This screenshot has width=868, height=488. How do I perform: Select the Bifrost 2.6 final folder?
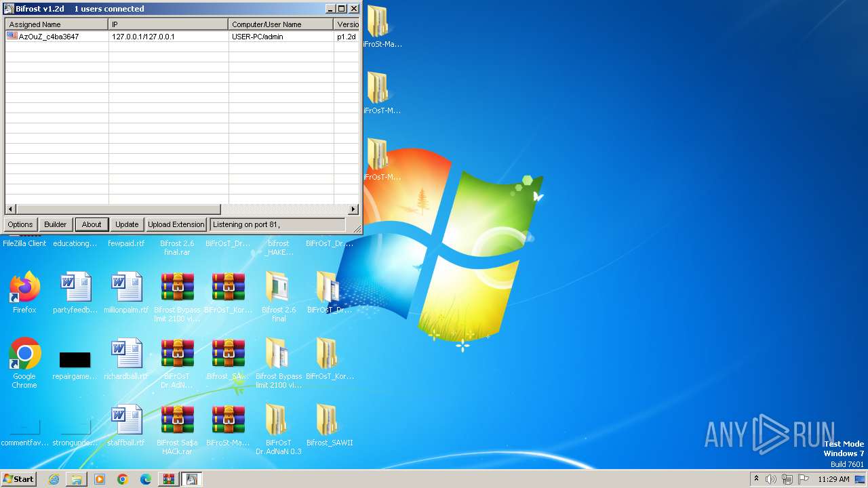click(279, 297)
